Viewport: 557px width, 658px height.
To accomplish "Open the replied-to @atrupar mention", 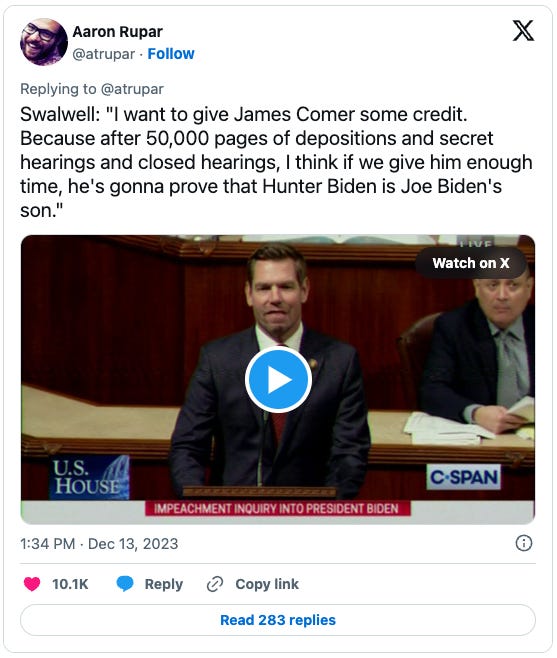I will coord(132,89).
